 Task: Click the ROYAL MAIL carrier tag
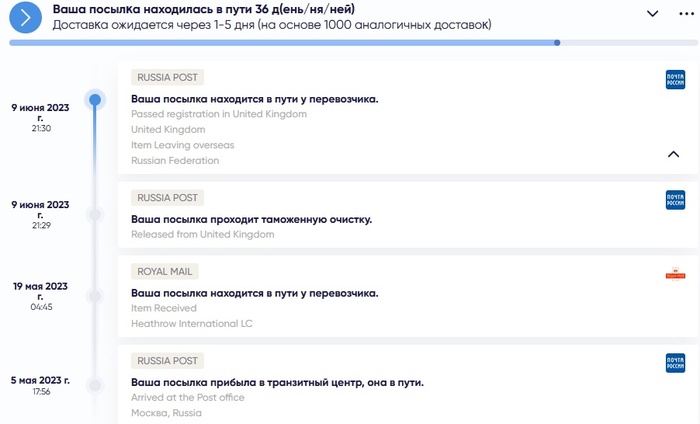(165, 271)
